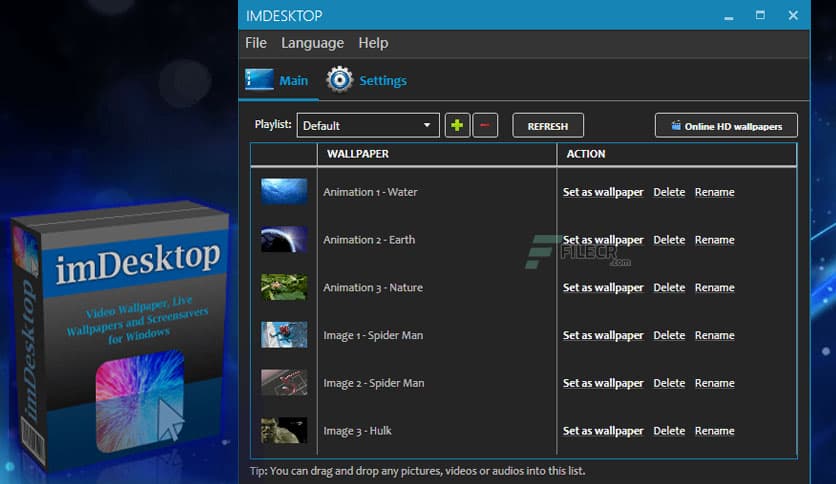Set Image 1 - Spider Man as wallpaper
This screenshot has height=484, width=836.
pos(603,335)
